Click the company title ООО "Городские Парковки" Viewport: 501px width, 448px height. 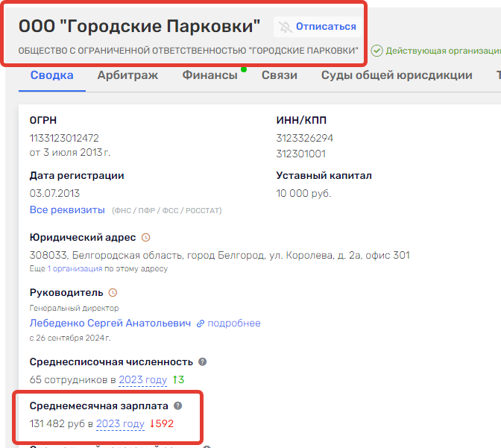139,26
